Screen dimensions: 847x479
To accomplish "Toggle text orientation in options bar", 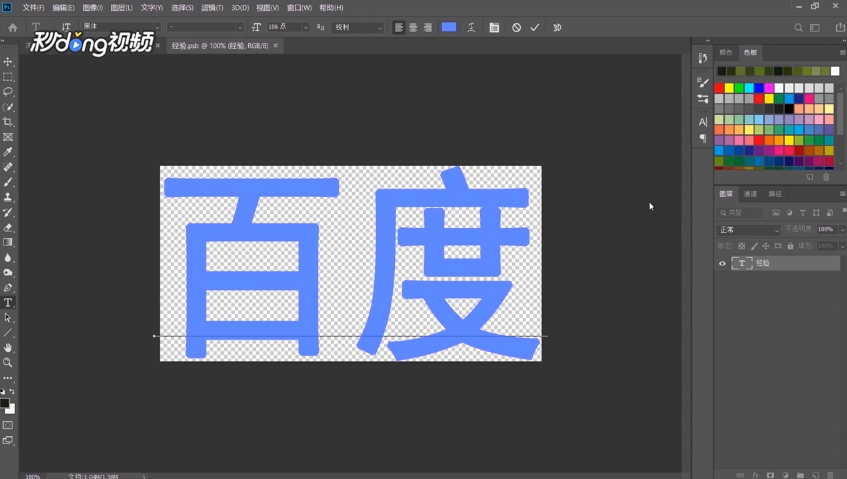I will (65, 27).
